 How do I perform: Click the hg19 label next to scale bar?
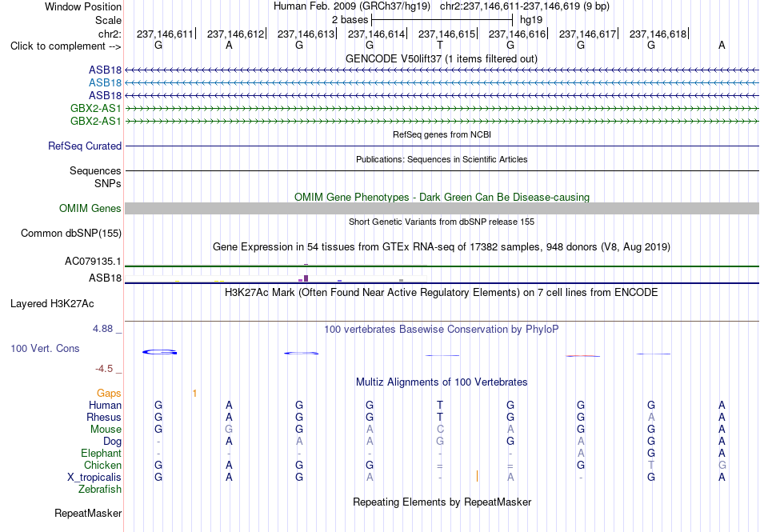[530, 20]
